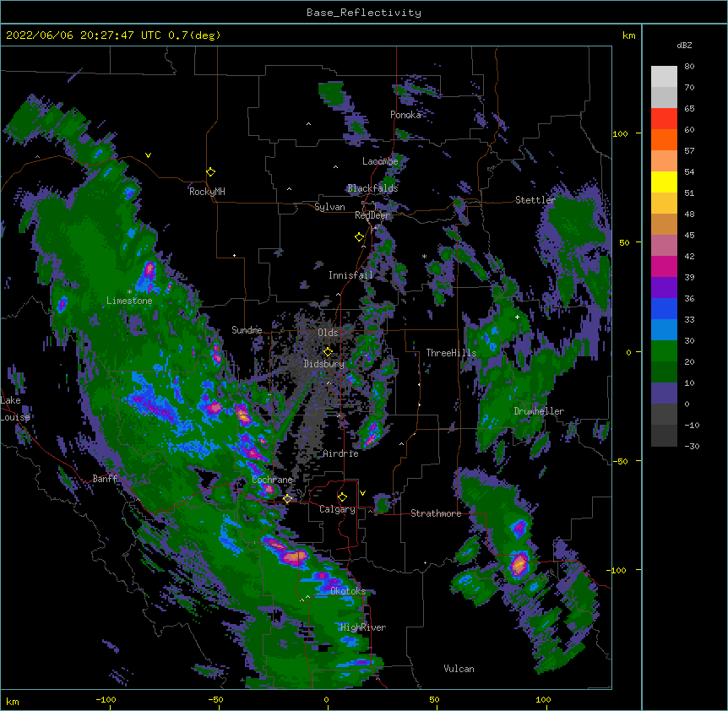Click the yellow V marker near Calgary
This screenshot has height=711, width=728.
pyautogui.click(x=362, y=493)
